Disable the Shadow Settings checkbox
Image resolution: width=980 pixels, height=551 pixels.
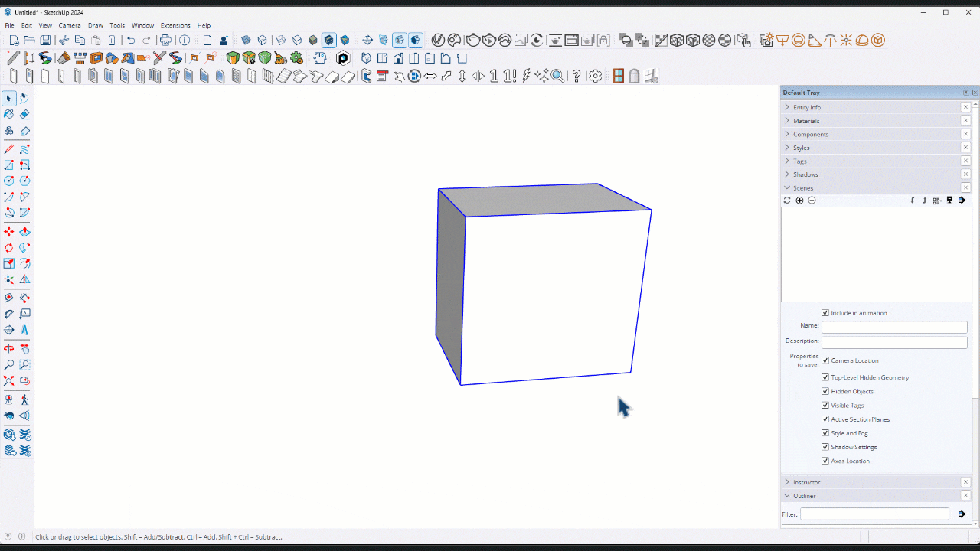point(825,447)
